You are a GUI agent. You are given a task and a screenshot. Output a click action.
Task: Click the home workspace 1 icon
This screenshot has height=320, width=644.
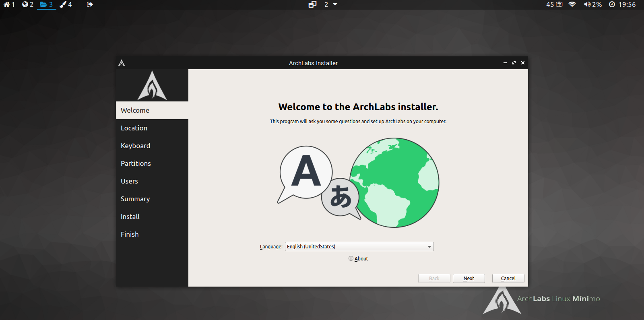pos(7,4)
